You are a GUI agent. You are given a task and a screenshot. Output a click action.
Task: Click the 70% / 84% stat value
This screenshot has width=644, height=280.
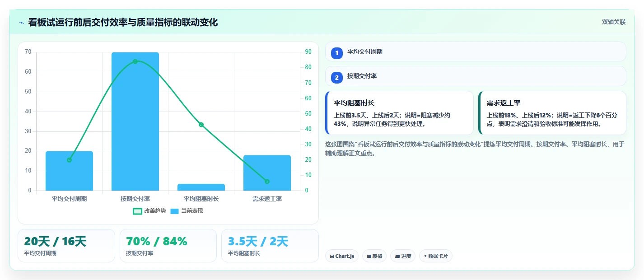[x=157, y=242]
